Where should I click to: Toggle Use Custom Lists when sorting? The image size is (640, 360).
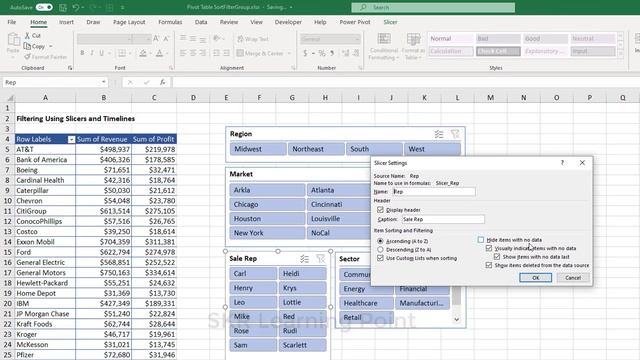point(380,258)
